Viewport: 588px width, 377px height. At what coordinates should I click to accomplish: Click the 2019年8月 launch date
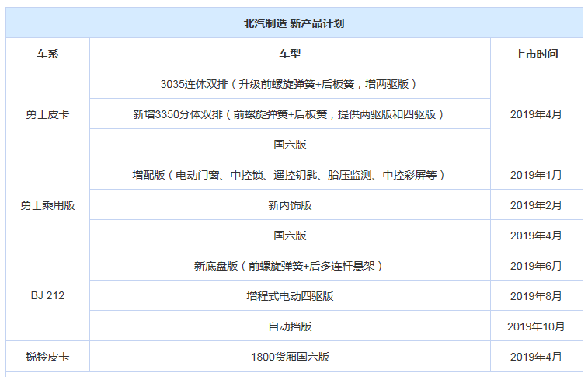pos(536,296)
